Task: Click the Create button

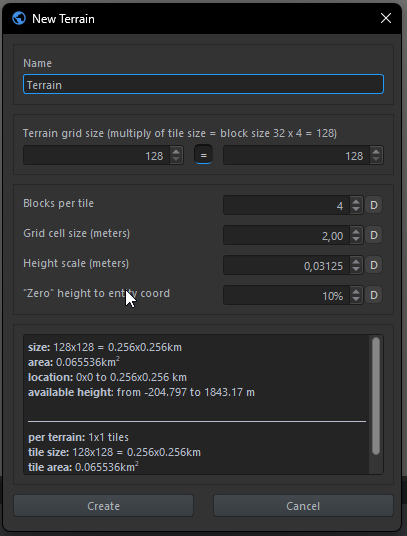Action: (104, 506)
